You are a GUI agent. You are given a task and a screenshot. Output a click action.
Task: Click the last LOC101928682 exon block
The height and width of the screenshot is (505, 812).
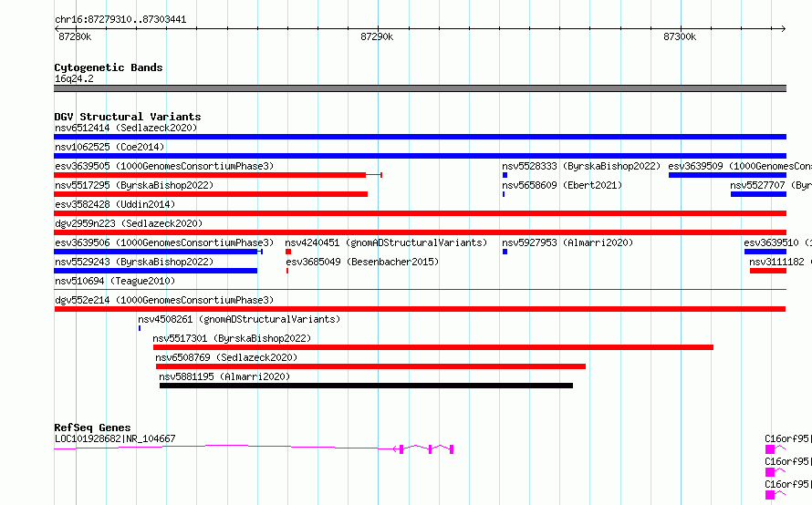[452, 449]
